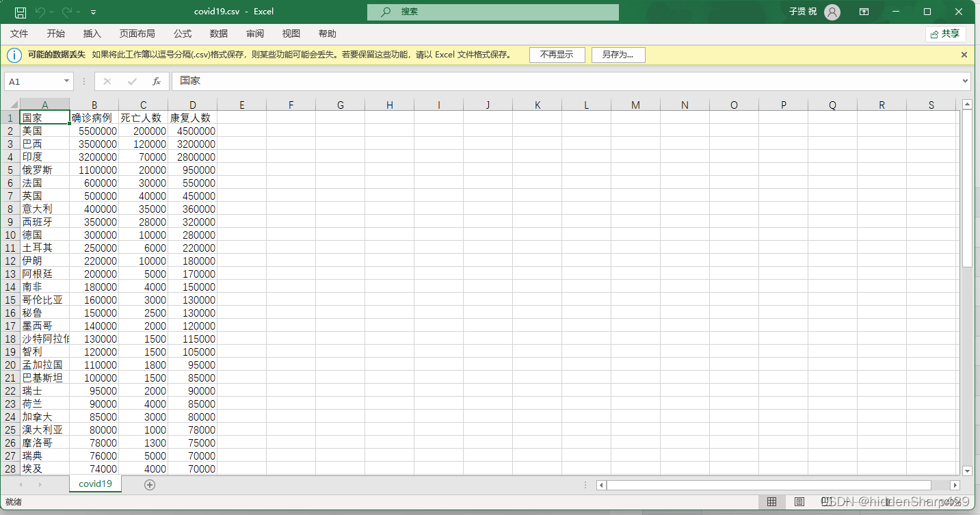Switch to the 视图 ribbon tab

[291, 34]
